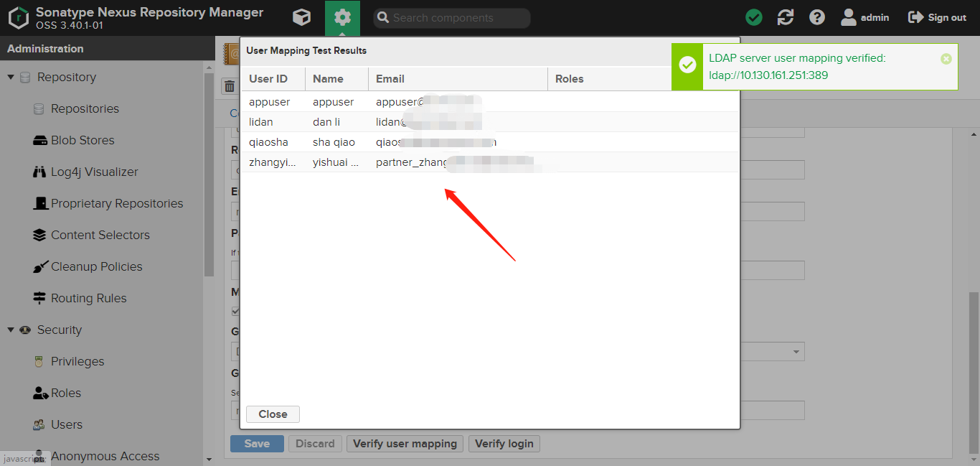Viewport: 980px width, 466px height.
Task: Collapse the Repository tree section
Action: coord(11,78)
